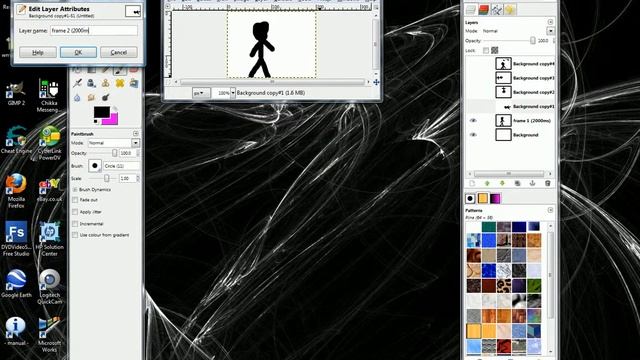The height and width of the screenshot is (360, 640).
Task: Check the Lock checkbox in the Layers panel
Action: point(486,50)
